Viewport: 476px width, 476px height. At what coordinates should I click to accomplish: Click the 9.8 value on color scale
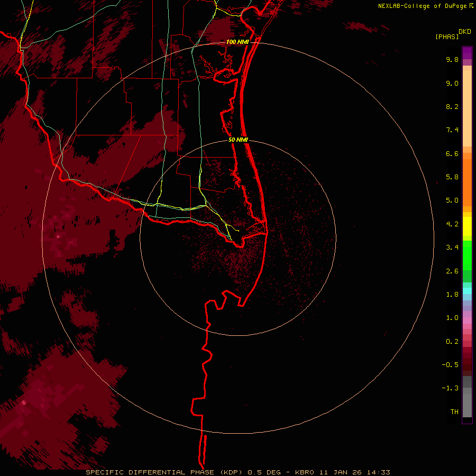[x=452, y=59]
